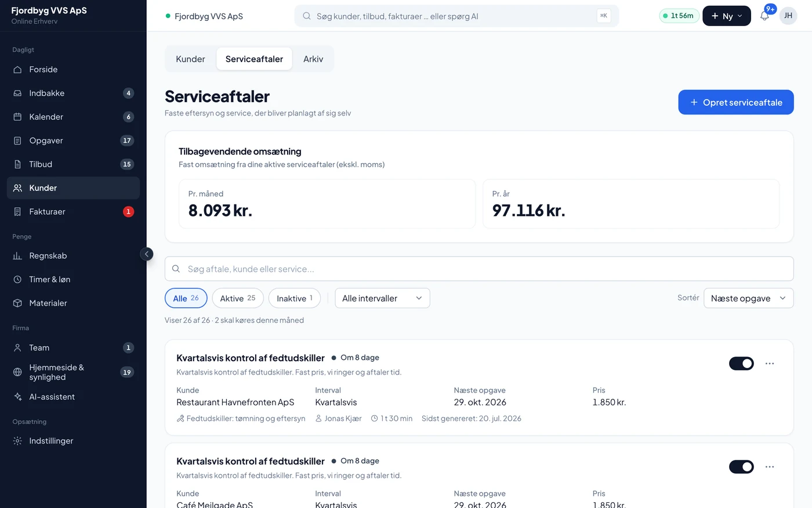The image size is (812, 508).
Task: Open Regnskab accounting section
Action: (73, 256)
